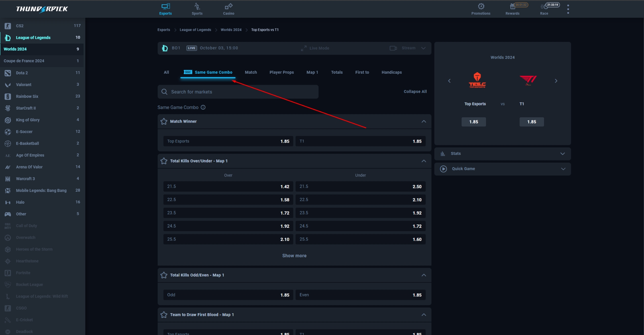The image size is (644, 335).
Task: Click the T1 team logo
Action: pos(528,80)
